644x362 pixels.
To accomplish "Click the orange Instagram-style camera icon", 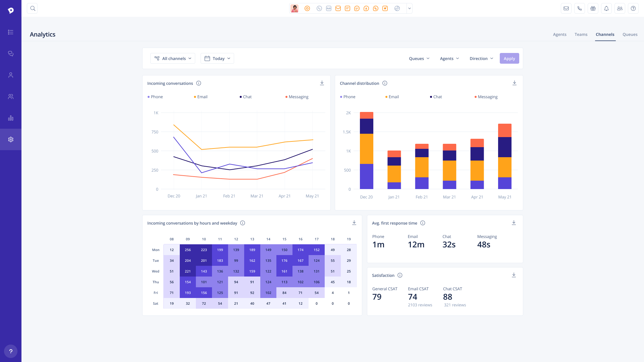I will coord(385,8).
